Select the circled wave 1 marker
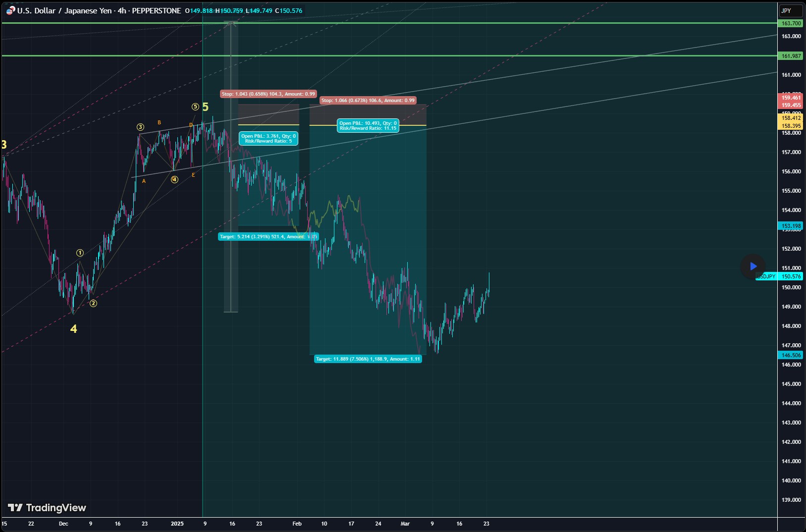Viewport: 806px width, 532px height. pyautogui.click(x=80, y=253)
